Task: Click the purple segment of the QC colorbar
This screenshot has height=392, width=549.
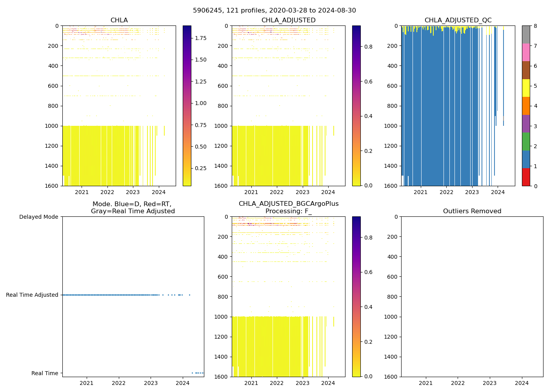Action: click(x=526, y=123)
